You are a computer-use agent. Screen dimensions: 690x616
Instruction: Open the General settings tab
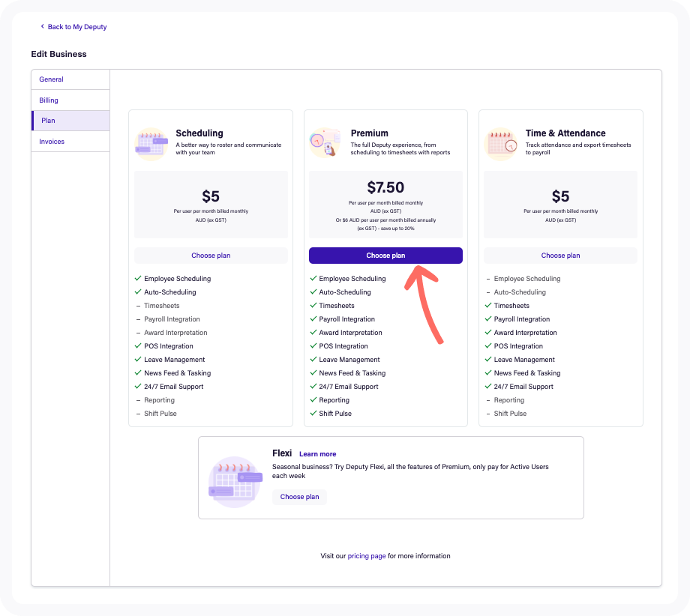coord(70,79)
